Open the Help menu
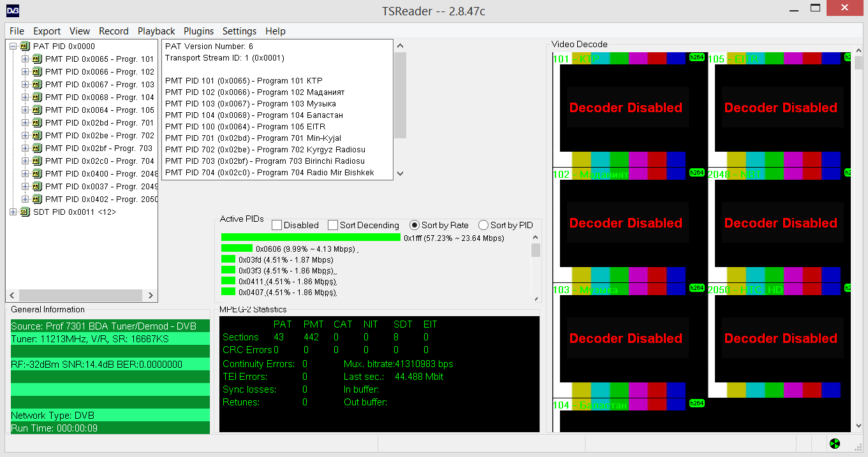Viewport: 868px width, 457px height. [x=276, y=31]
